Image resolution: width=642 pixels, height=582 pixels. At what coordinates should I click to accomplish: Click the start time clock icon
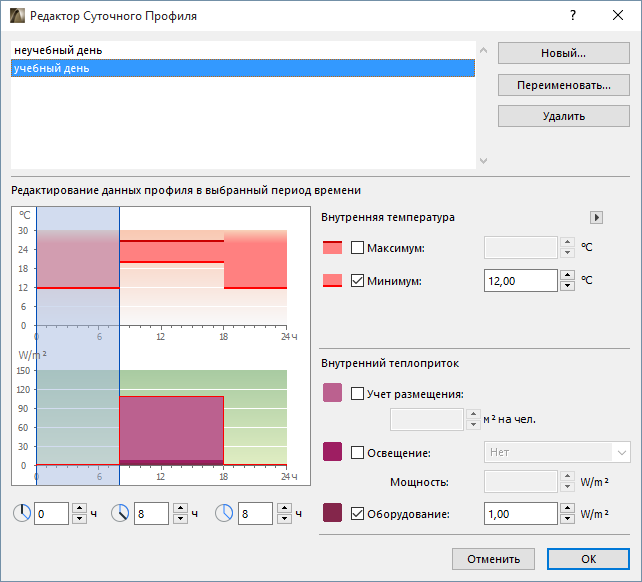22,513
